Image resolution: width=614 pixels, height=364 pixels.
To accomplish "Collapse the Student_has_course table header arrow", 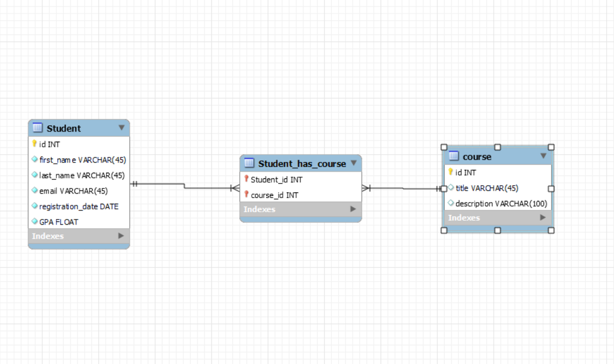I will [354, 163].
